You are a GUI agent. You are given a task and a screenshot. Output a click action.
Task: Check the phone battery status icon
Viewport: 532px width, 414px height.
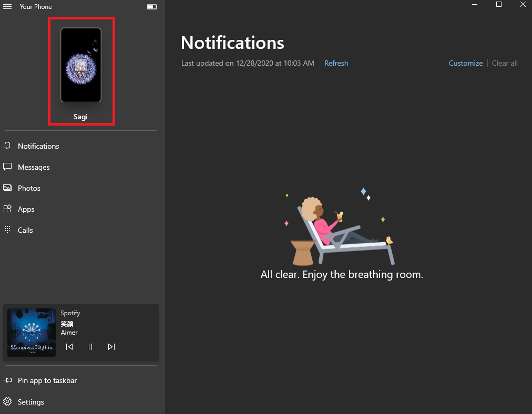pyautogui.click(x=152, y=7)
